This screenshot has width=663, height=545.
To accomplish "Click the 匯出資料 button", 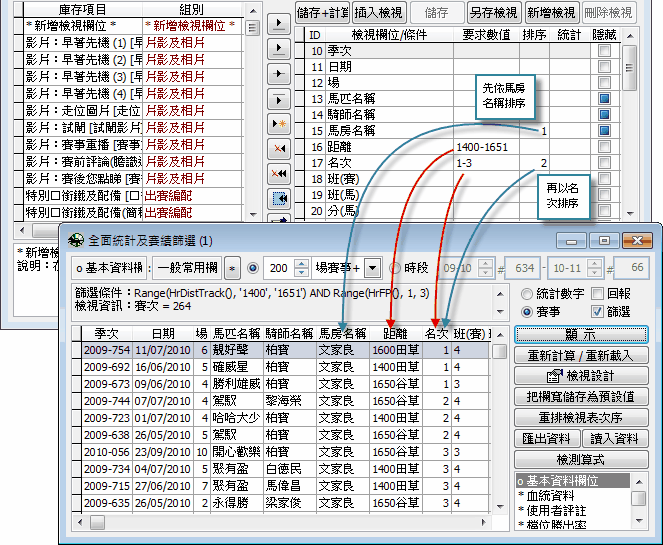I will (547, 438).
